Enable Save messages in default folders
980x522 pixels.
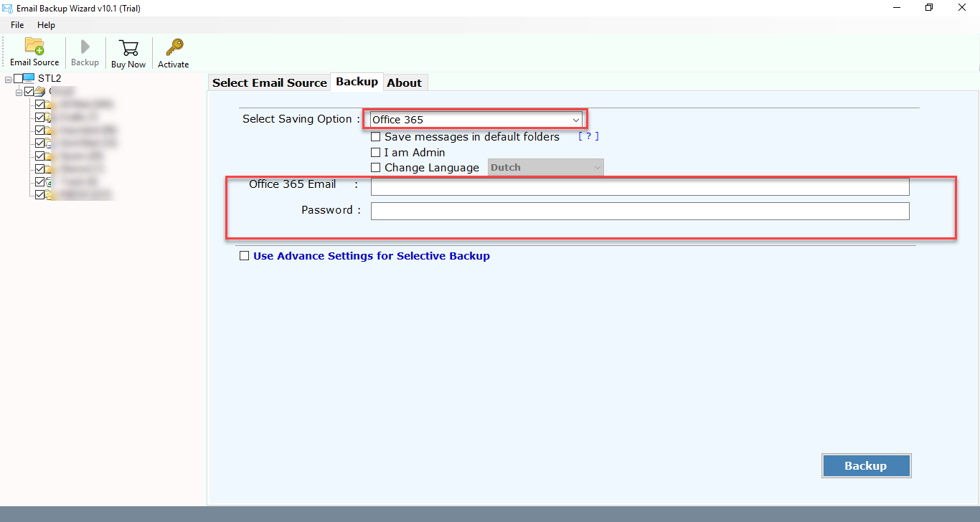coord(375,136)
